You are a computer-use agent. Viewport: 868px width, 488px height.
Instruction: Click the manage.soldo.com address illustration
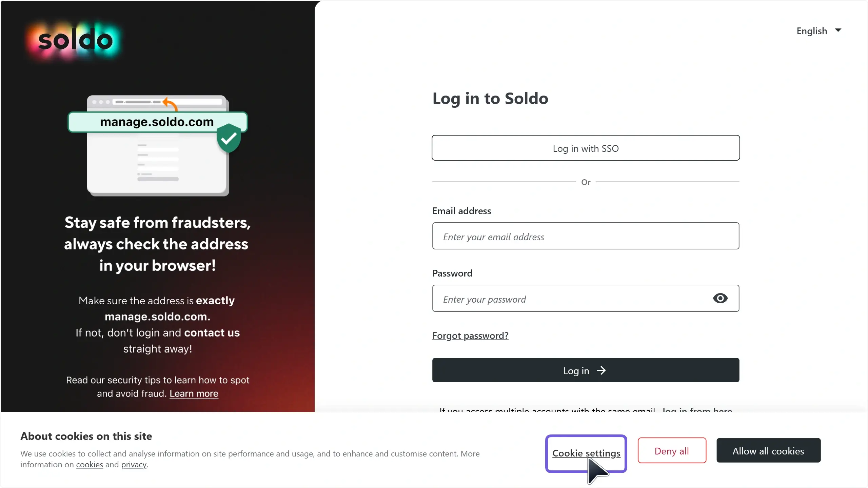pos(157,122)
